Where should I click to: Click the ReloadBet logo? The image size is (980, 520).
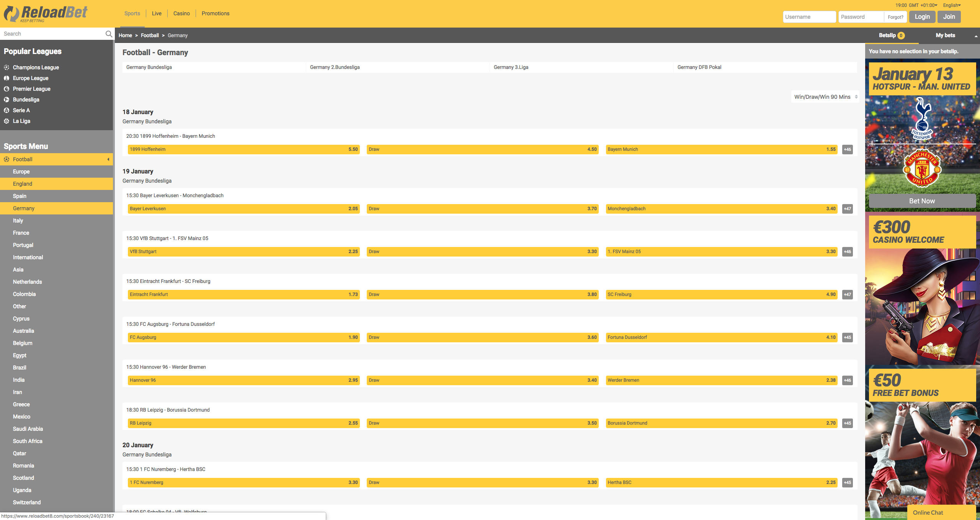pyautogui.click(x=46, y=14)
